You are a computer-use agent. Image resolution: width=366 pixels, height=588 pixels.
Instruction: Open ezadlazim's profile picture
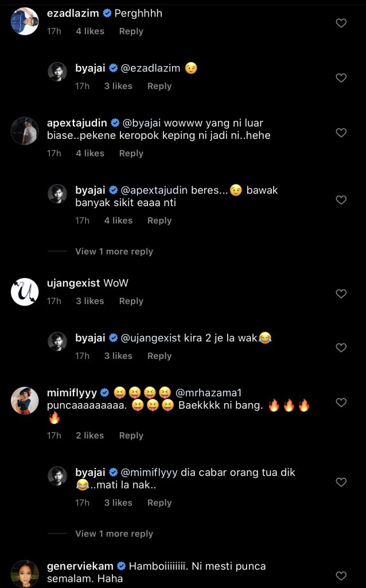[25, 21]
